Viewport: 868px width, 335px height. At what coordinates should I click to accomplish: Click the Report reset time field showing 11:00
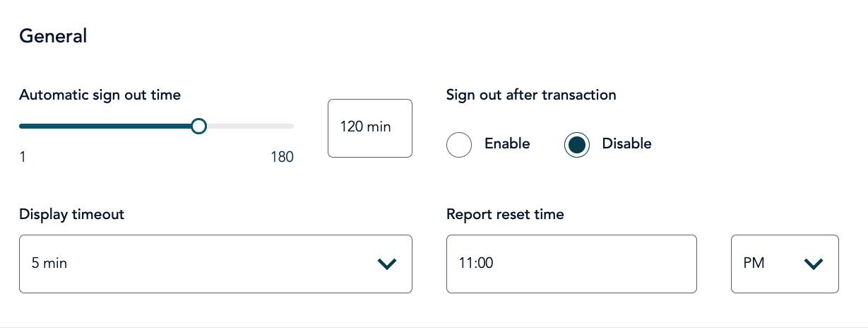pos(571,264)
